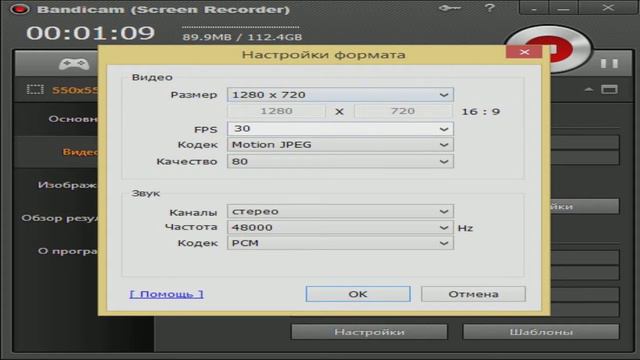Expand the video Кодек Motion JPEG dropdown
The image size is (640, 360).
click(x=340, y=145)
